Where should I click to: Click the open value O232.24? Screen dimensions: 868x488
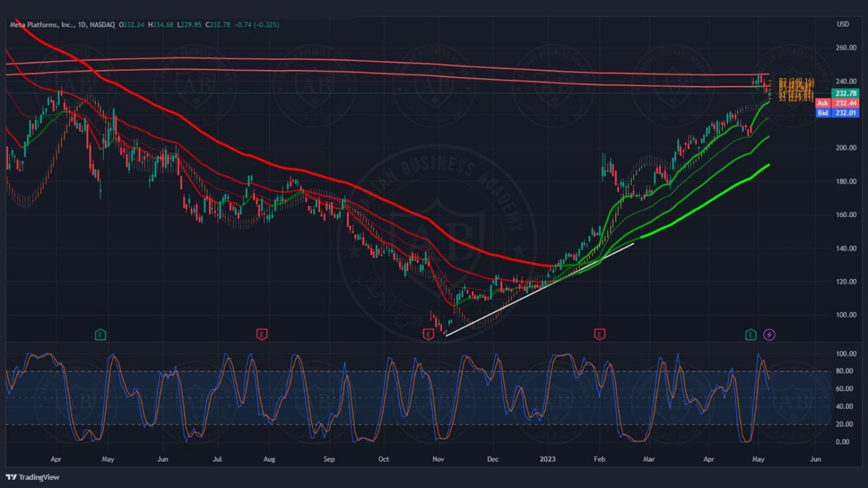pos(131,25)
